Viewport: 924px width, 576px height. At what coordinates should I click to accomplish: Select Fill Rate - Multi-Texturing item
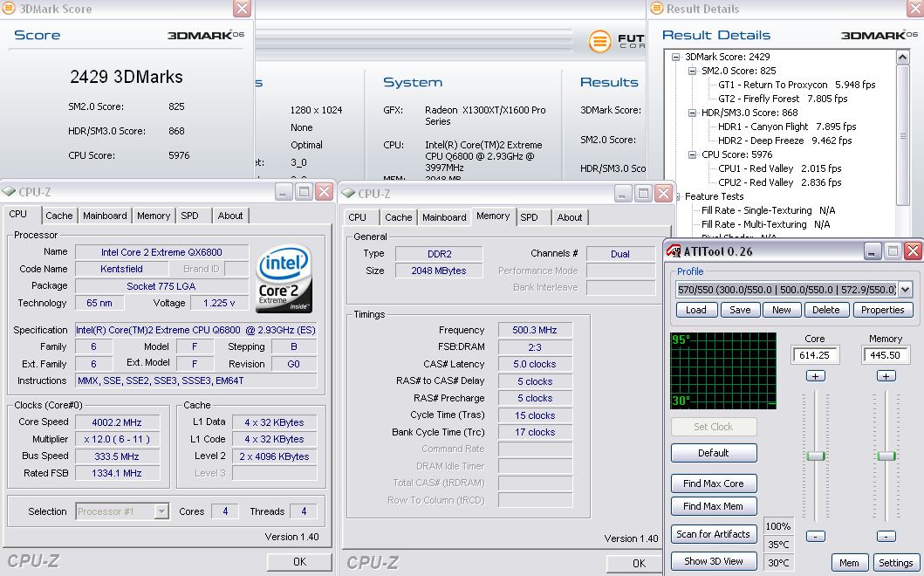pyautogui.click(x=765, y=224)
